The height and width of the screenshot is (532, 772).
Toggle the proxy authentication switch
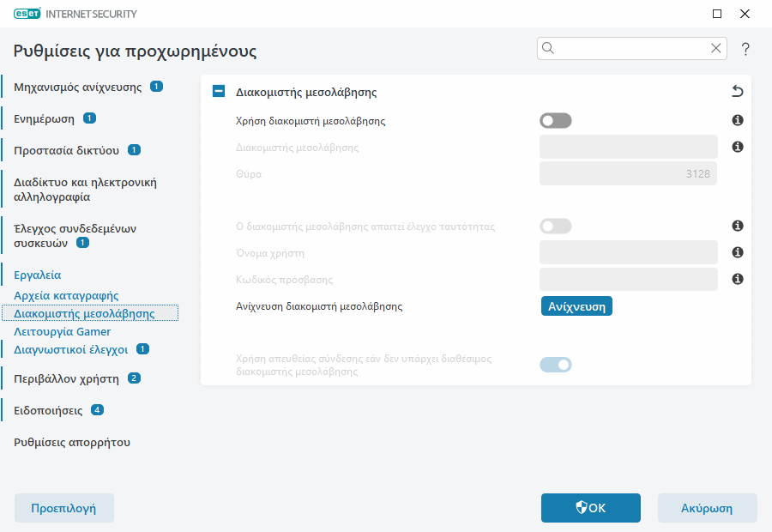pos(555,226)
